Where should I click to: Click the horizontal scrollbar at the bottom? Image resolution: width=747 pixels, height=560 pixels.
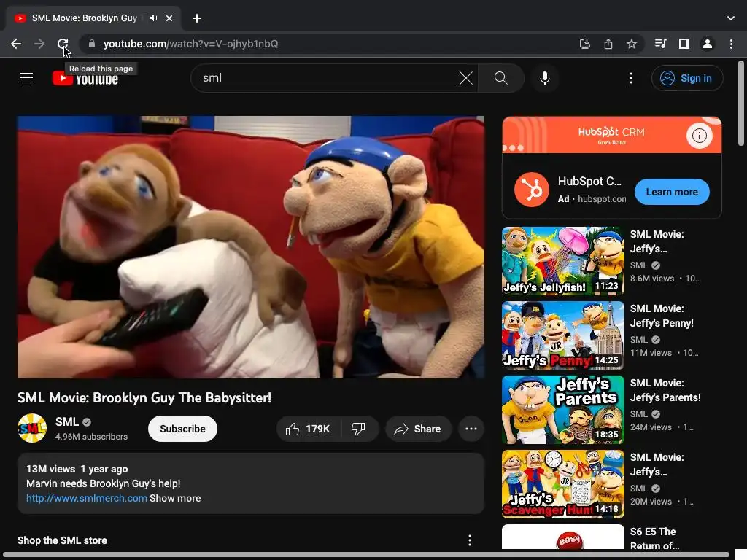365,555
